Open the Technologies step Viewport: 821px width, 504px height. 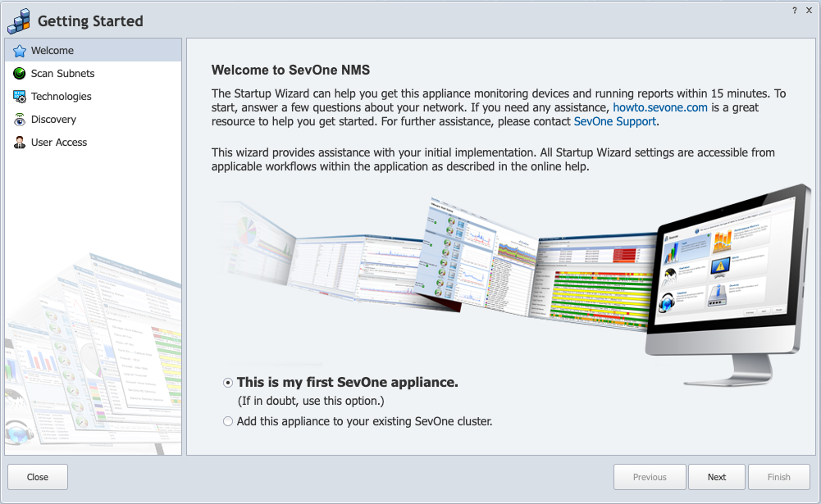94,97
